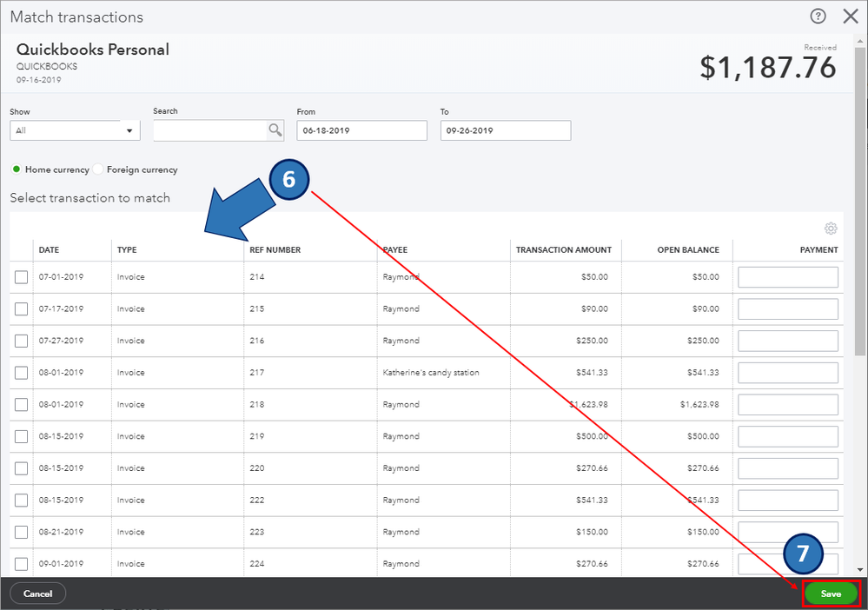Sort by TRANSACTION AMOUNT column header
Screen dimensions: 868x610
click(564, 249)
